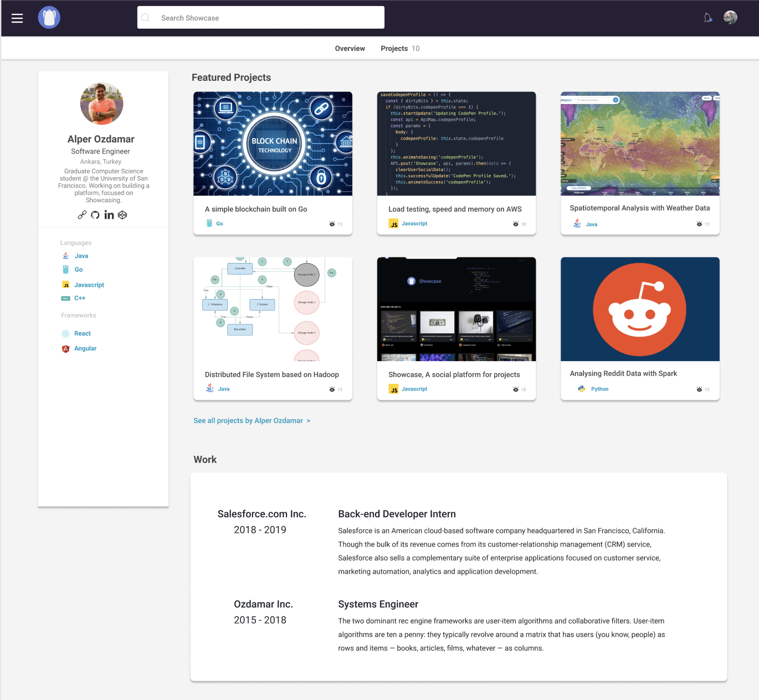The image size is (759, 700).
Task: Click the Angular icon in Frameworks
Action: coord(66,349)
